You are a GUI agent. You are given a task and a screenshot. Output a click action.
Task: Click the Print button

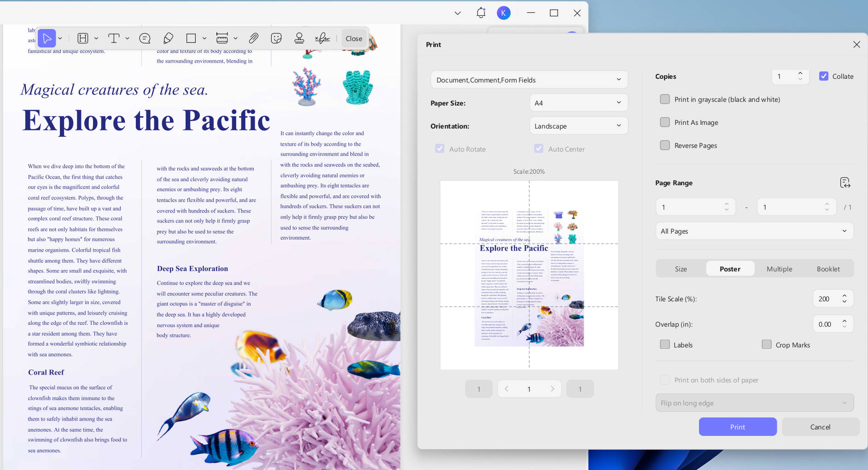tap(738, 427)
